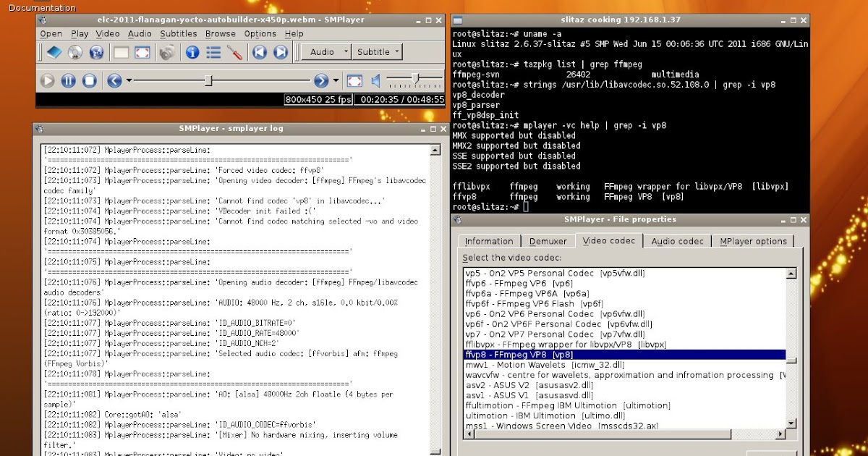Toggle compact mode icon in SMPlayer toolbar
Screen dimensions: 868x456
pyautogui.click(x=122, y=52)
